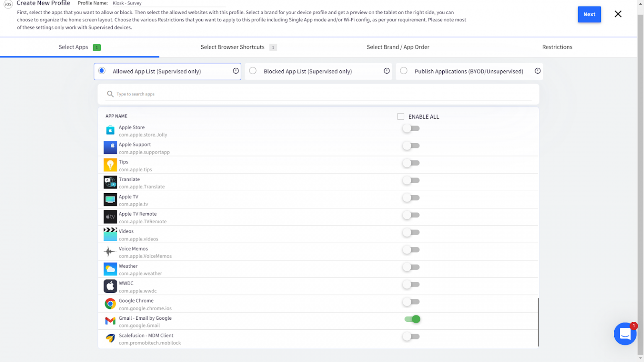Click the Scalefusion MDM Client app icon
This screenshot has height=362, width=644.
click(x=110, y=338)
